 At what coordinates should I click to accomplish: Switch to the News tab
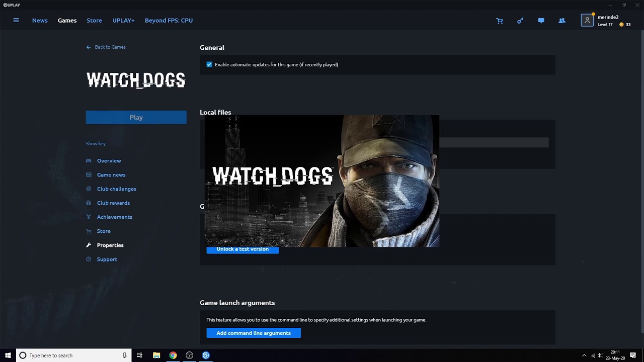coord(40,21)
